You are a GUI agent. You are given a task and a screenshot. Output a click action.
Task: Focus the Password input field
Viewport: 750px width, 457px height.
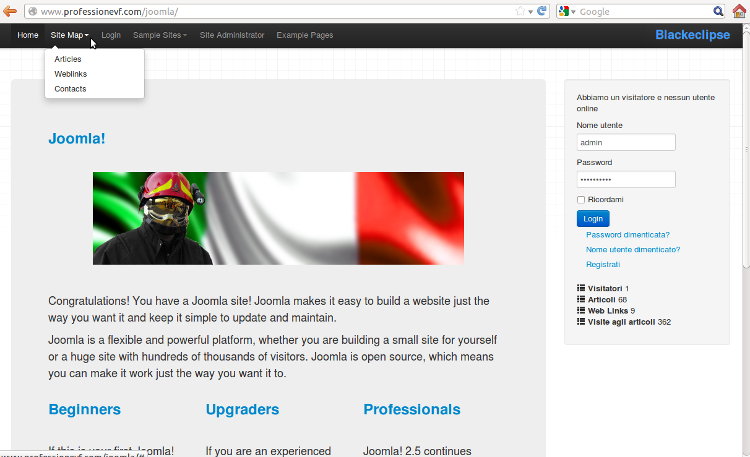(x=626, y=179)
